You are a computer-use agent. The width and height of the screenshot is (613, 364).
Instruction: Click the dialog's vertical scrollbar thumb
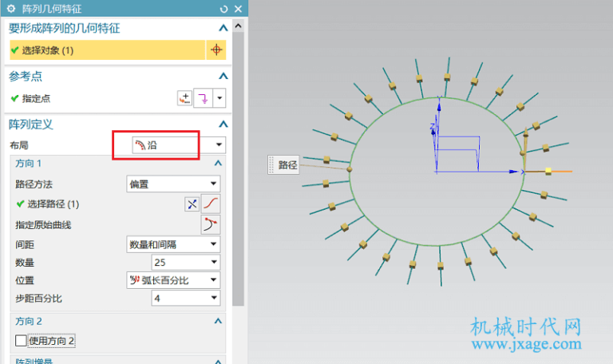238,169
